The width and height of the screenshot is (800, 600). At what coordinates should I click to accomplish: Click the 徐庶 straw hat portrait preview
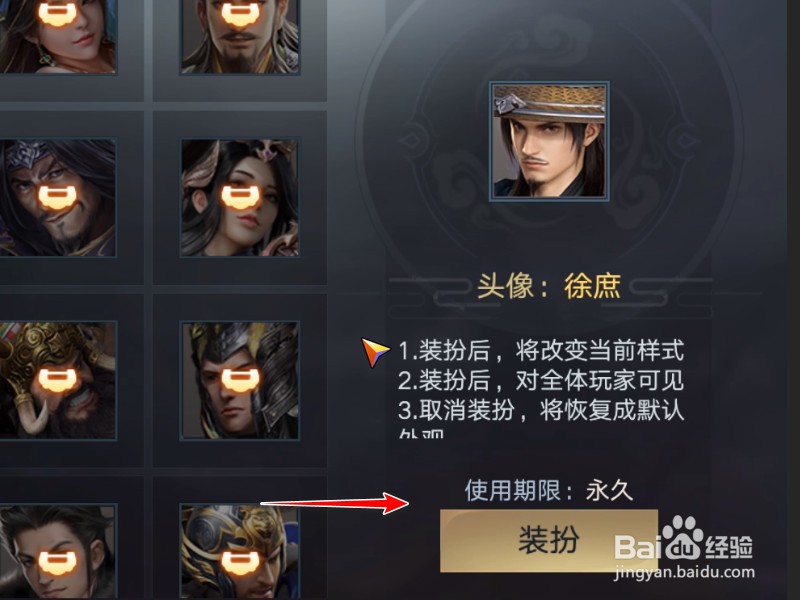(x=549, y=141)
